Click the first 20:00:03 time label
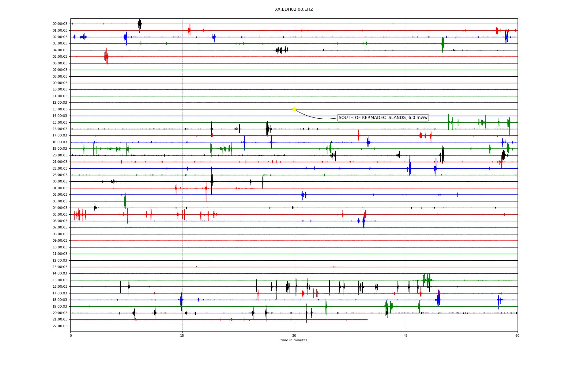 point(60,155)
